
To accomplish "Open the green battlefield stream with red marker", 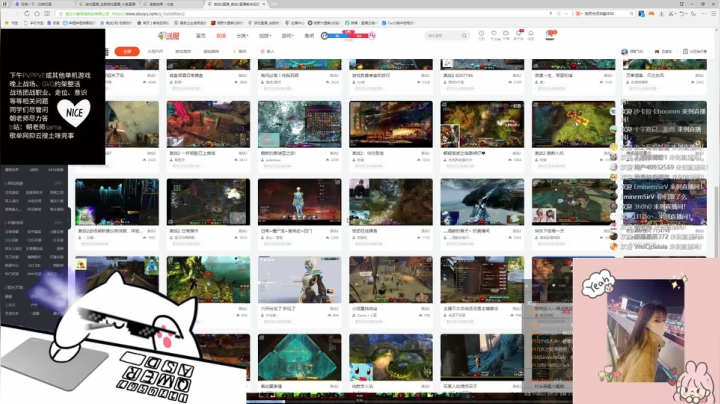I will [x=573, y=124].
